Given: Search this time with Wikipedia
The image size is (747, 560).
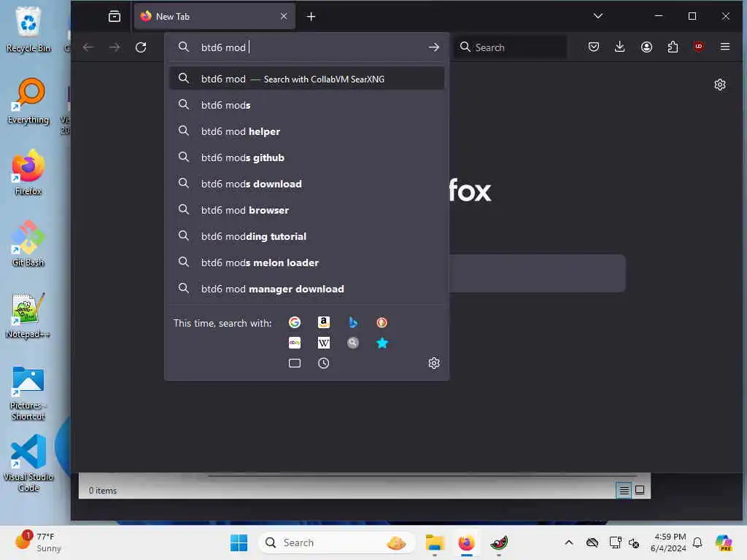Looking at the screenshot, I should [x=323, y=343].
